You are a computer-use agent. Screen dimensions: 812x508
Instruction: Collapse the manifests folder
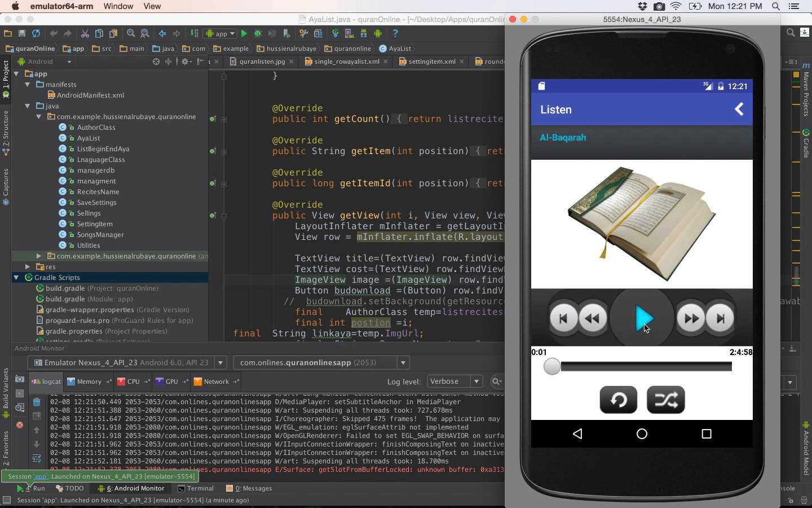(28, 85)
